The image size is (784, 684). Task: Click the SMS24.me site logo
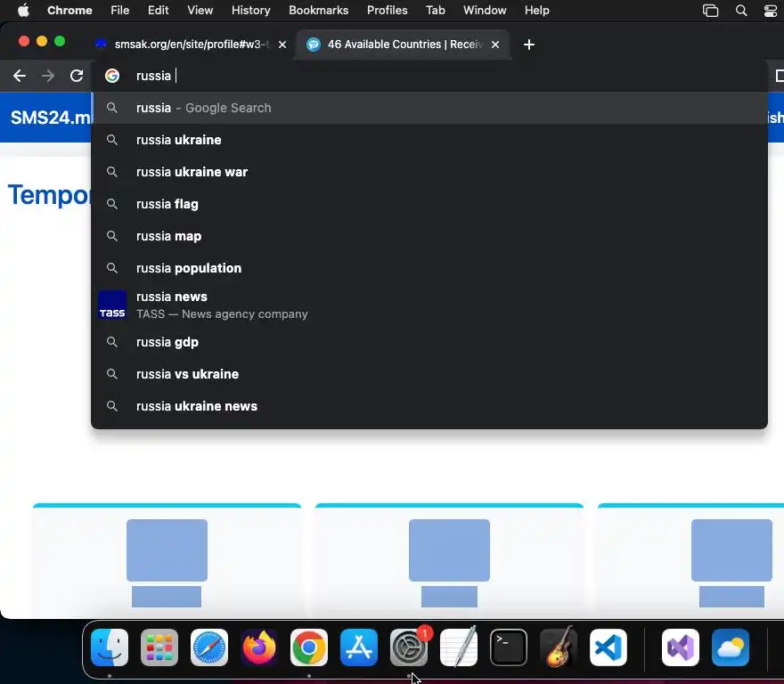coord(51,118)
